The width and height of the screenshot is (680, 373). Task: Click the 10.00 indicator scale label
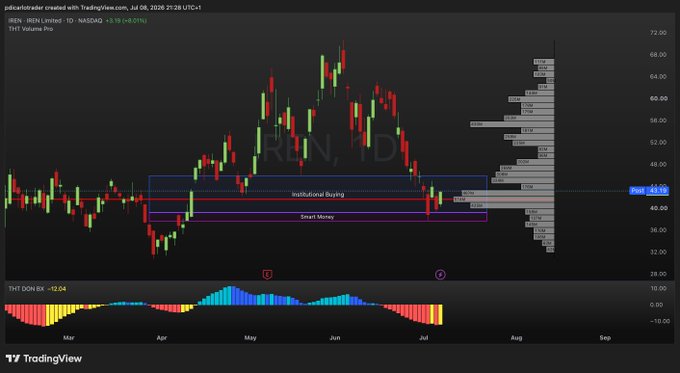[x=658, y=288]
